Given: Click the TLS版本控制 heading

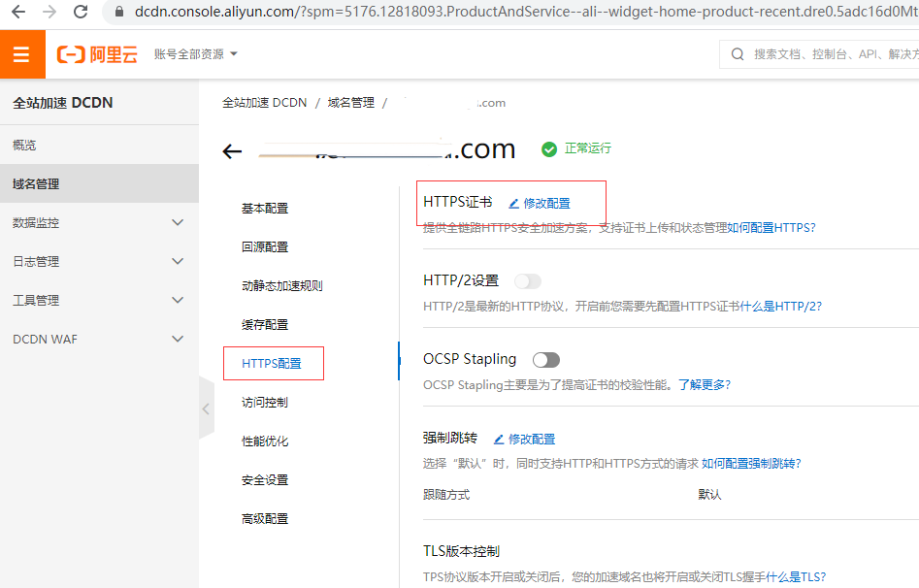Looking at the screenshot, I should coord(461,551).
